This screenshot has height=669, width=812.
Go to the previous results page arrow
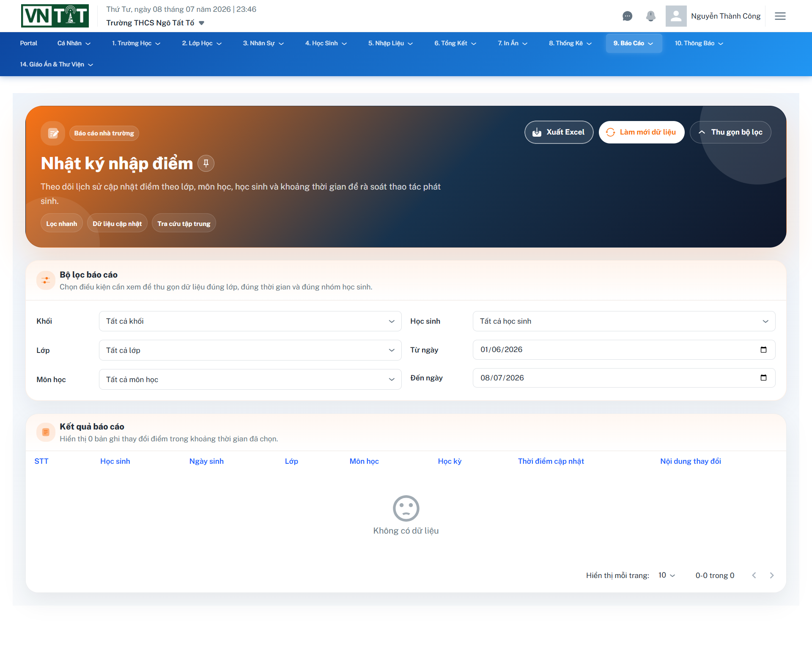(x=754, y=575)
